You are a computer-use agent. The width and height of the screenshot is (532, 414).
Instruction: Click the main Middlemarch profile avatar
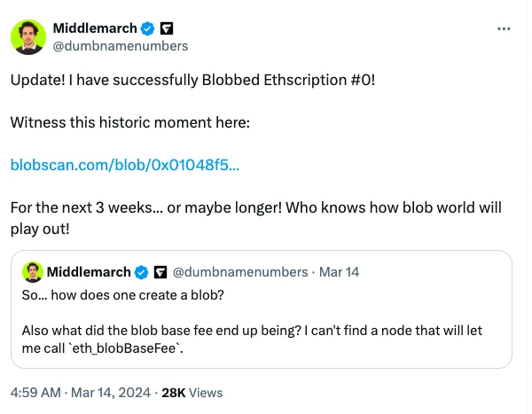28,36
